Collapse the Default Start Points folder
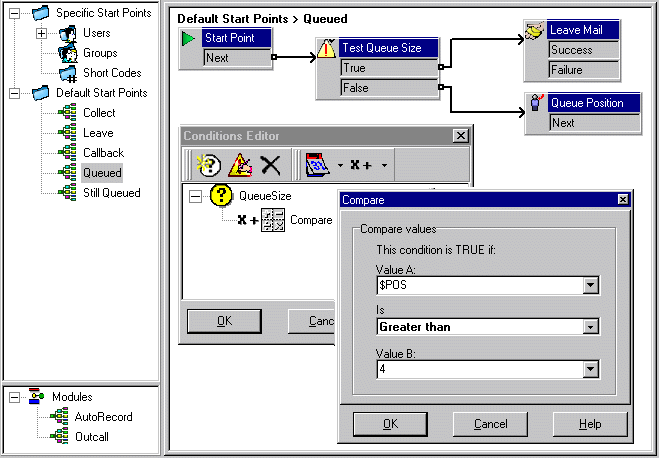 point(14,93)
